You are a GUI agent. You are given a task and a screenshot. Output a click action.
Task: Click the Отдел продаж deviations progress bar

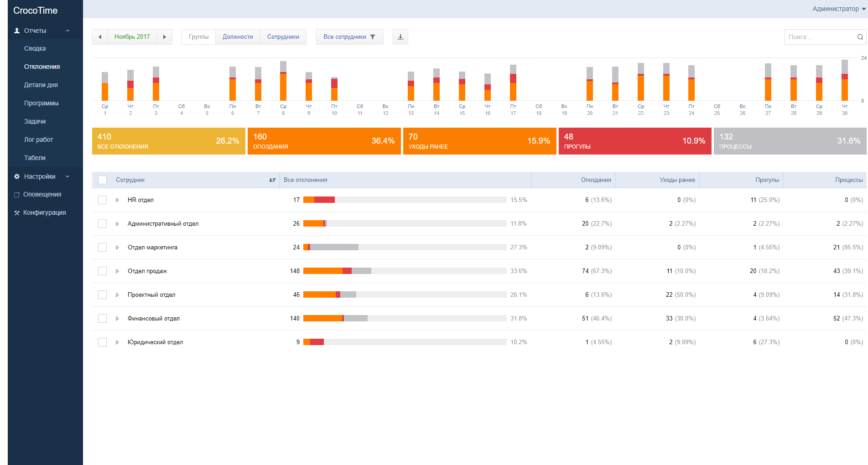tap(405, 271)
